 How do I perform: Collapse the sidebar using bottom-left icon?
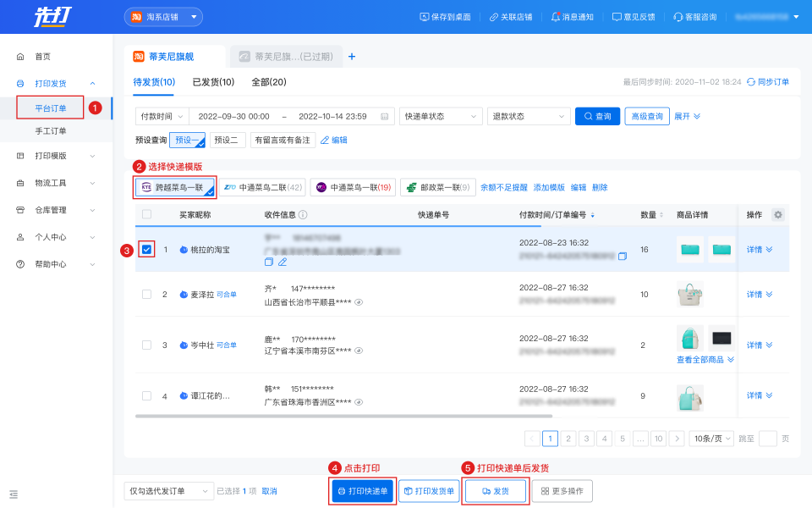point(14,494)
